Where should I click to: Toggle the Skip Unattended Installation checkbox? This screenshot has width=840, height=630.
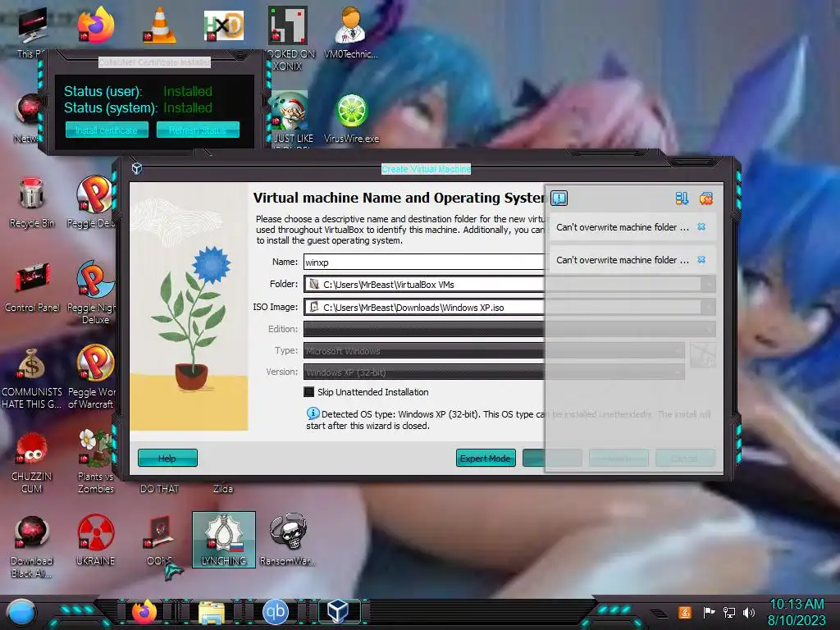click(309, 391)
